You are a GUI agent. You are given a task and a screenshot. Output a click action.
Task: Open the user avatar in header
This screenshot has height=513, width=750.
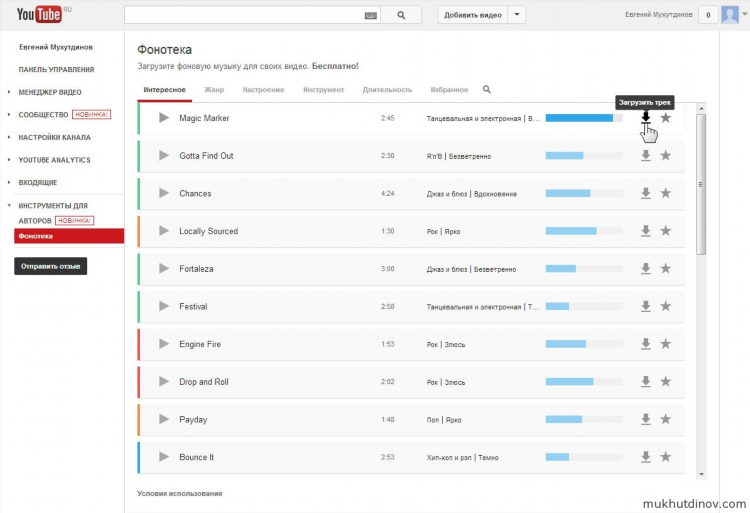(730, 15)
